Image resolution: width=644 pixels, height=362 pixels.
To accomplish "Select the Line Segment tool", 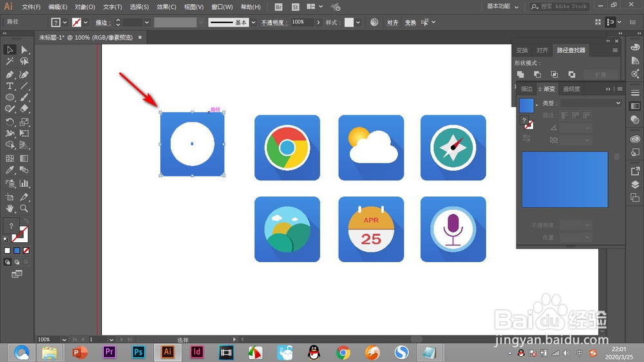I will pos(24,86).
